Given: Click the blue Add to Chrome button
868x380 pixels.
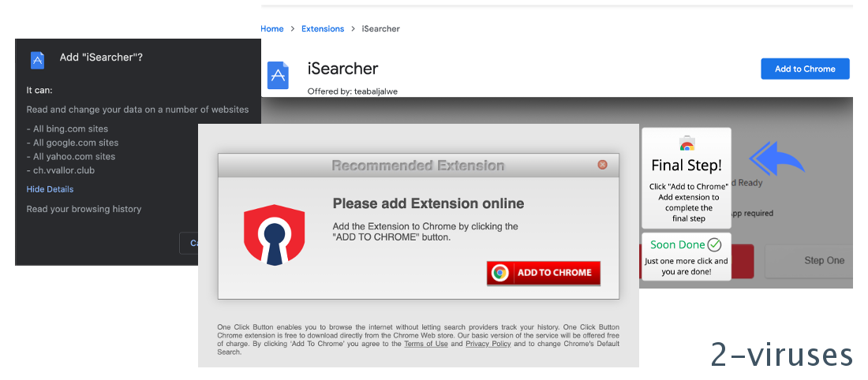Looking at the screenshot, I should pyautogui.click(x=805, y=69).
